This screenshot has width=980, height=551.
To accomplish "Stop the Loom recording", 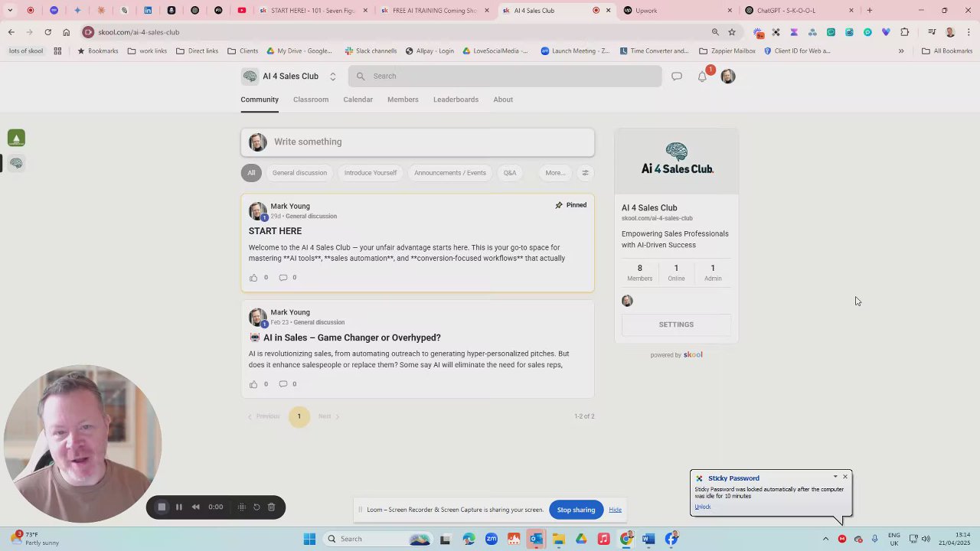I will click(162, 507).
